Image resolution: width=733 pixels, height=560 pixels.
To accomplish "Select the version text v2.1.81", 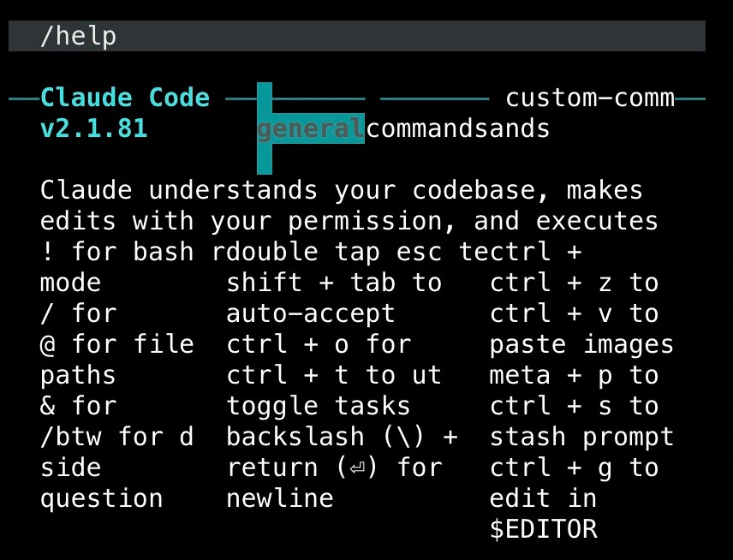I will tap(94, 128).
